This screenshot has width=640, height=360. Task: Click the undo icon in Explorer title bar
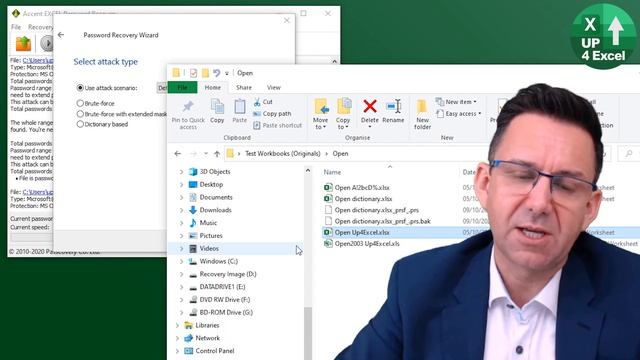point(216,73)
